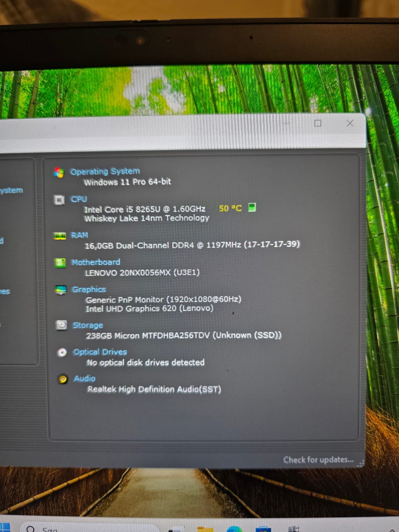The height and width of the screenshot is (532, 399).
Task: Click the green Motherboard icon
Action: pos(60,263)
